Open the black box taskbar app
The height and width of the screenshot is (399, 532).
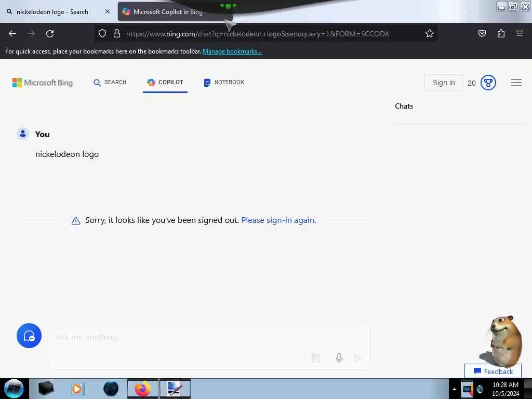[46, 389]
